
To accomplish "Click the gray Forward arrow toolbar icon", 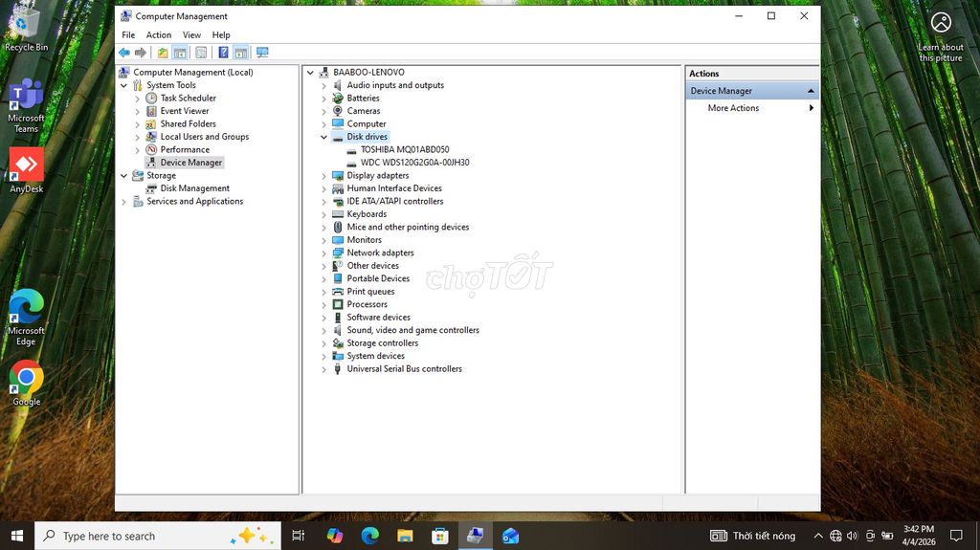I will tap(141, 53).
